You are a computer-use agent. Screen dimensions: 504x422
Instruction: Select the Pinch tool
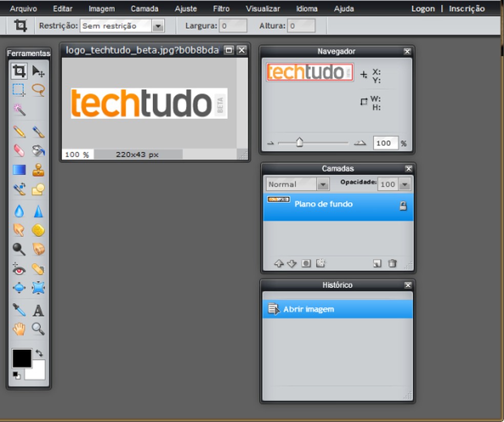pyautogui.click(x=38, y=288)
